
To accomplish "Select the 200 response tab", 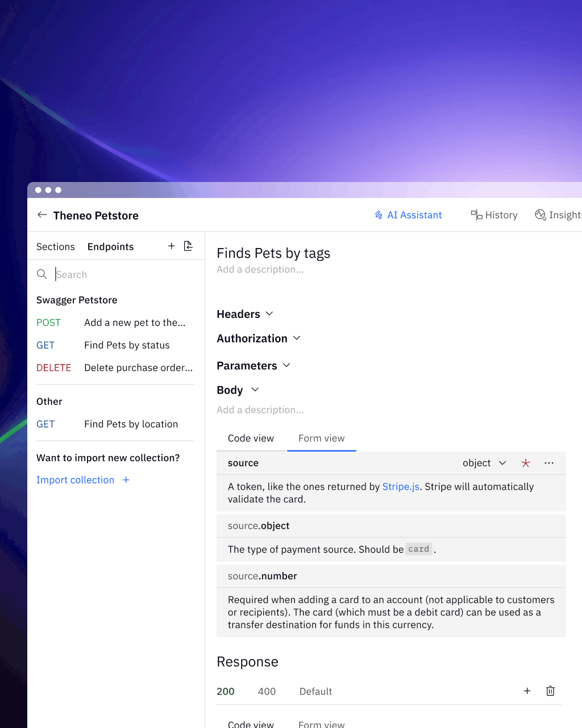I will (226, 692).
